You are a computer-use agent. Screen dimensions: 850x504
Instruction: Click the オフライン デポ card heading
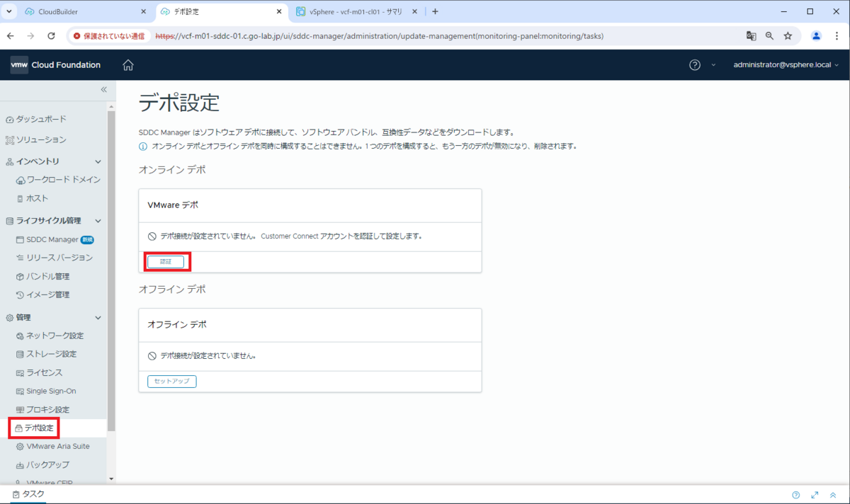177,325
